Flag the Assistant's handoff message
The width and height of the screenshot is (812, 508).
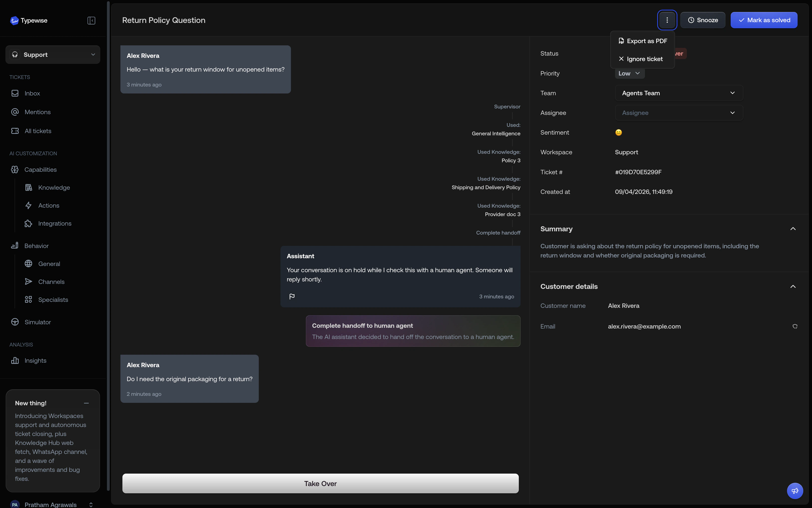[x=292, y=296]
